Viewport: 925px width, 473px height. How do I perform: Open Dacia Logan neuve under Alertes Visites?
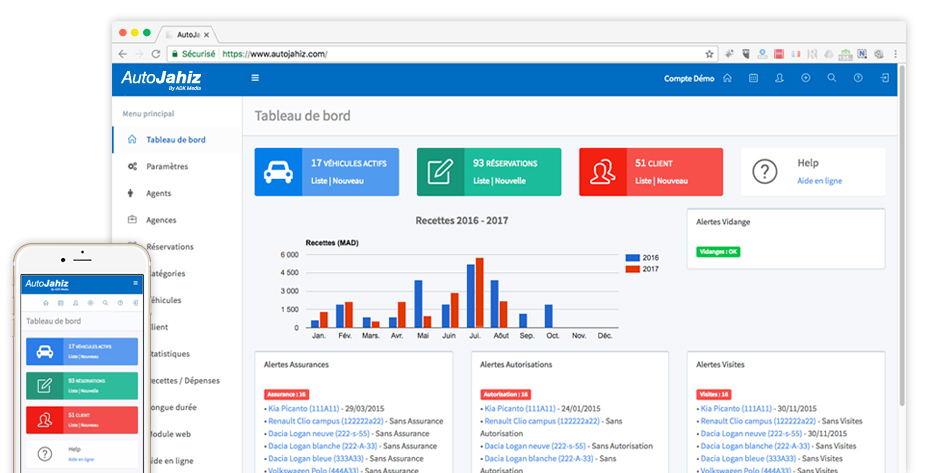click(751, 433)
